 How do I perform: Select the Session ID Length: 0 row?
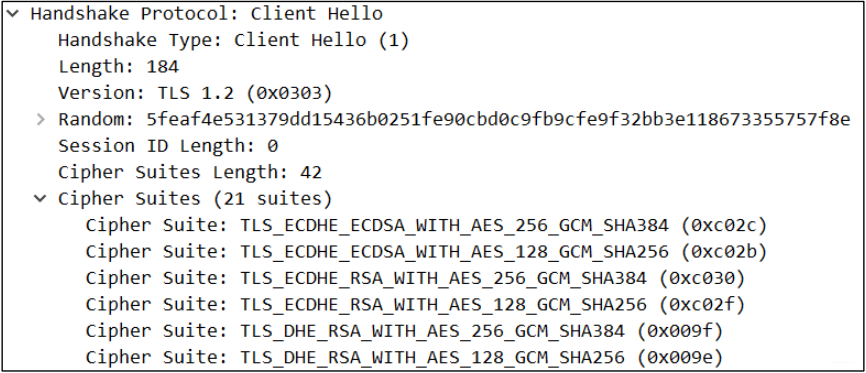pos(168,146)
